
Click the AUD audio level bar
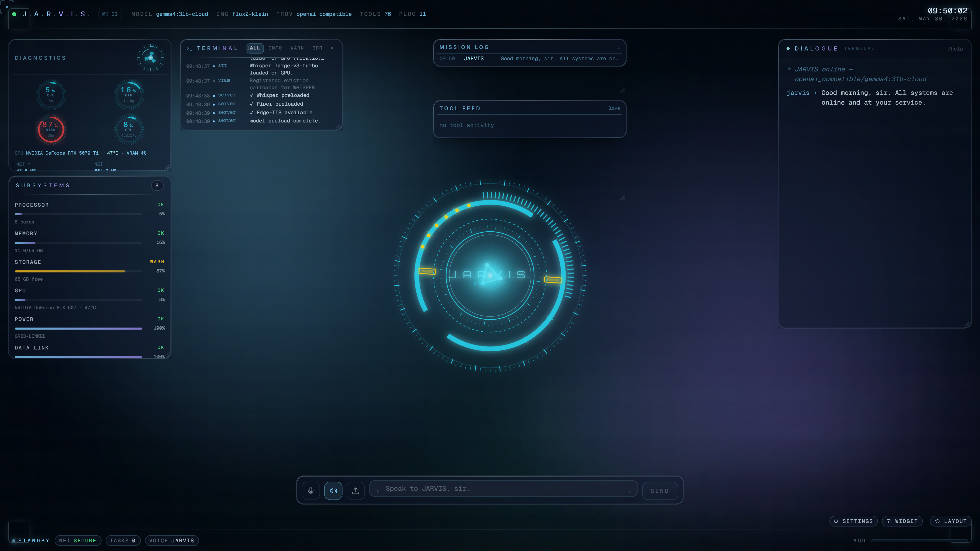click(919, 540)
